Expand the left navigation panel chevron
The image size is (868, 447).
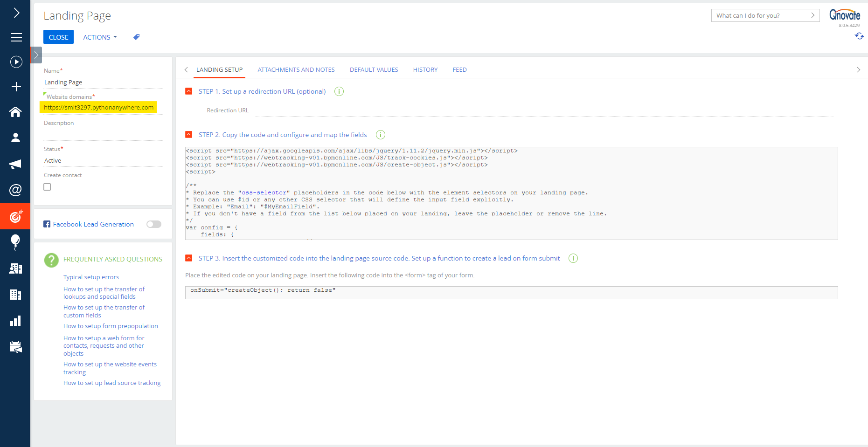tap(16, 13)
